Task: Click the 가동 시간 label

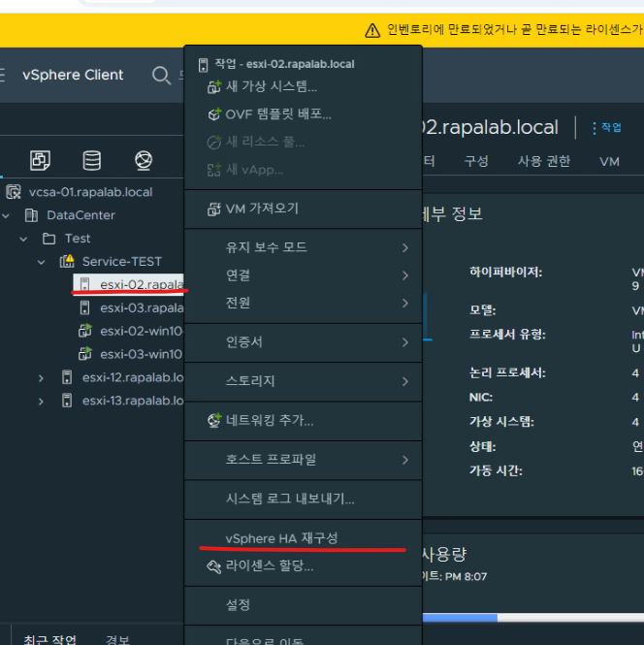Action: (x=496, y=471)
